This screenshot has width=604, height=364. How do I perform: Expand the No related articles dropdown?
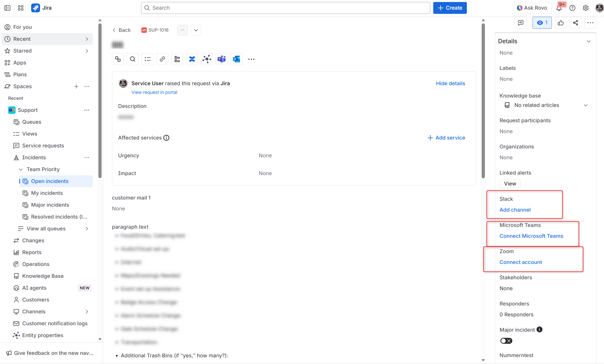pyautogui.click(x=585, y=105)
